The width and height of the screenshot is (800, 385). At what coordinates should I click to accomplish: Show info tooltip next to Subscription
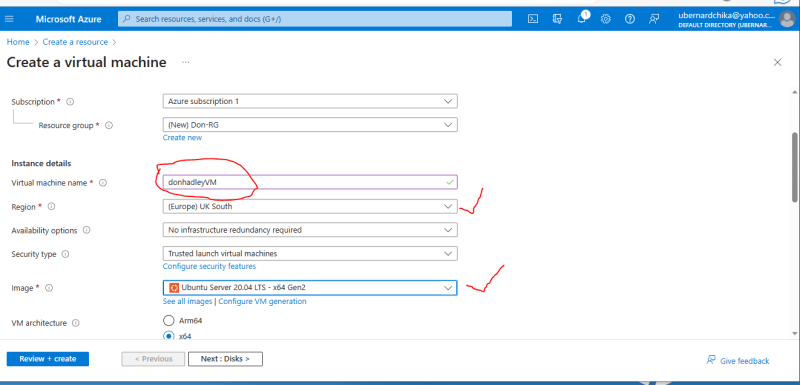coord(70,101)
